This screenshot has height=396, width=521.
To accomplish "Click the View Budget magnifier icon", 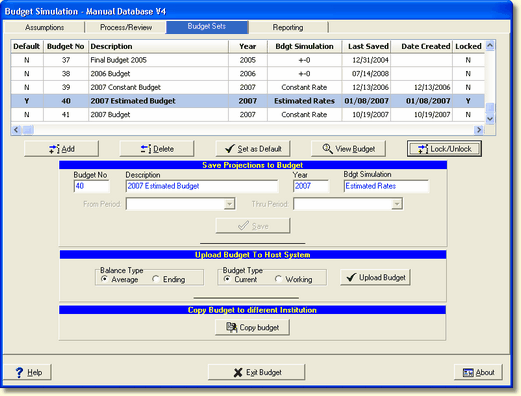I will (x=327, y=149).
